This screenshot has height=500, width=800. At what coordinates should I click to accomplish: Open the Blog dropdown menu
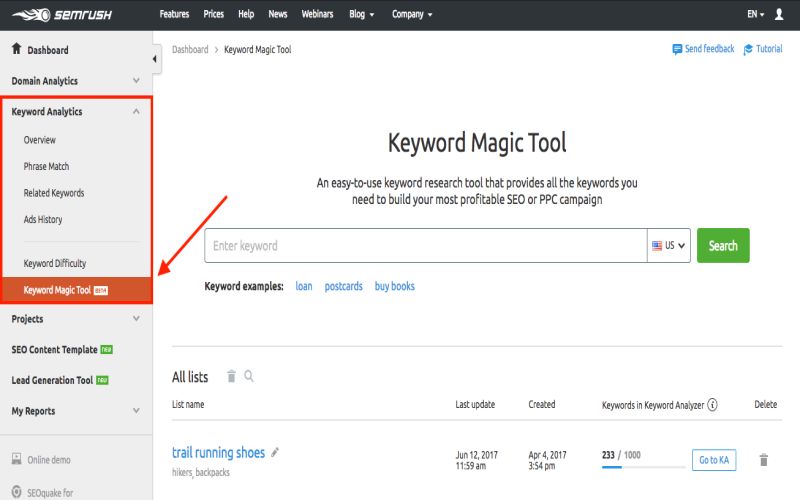pos(361,14)
